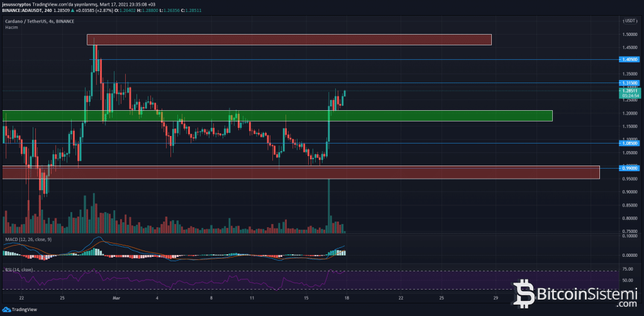Click the USDT currency label on price axis
Screen dimensions: 644x316
click(629, 21)
